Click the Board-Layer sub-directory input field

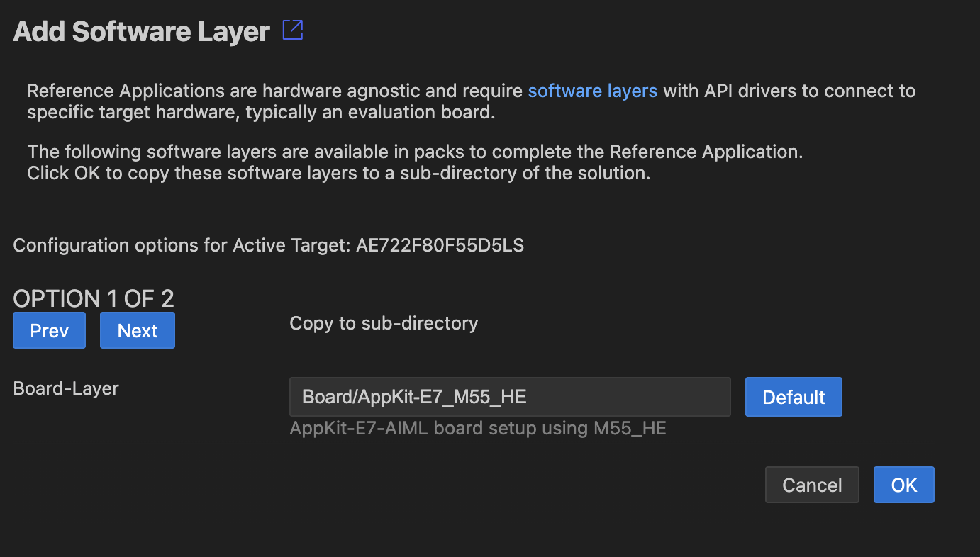[510, 397]
